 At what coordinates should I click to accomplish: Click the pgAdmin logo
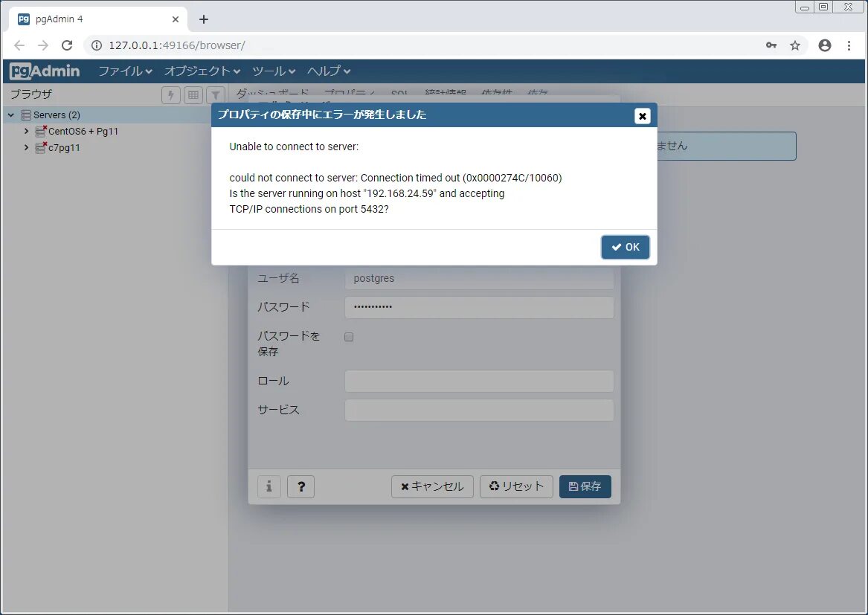[45, 71]
